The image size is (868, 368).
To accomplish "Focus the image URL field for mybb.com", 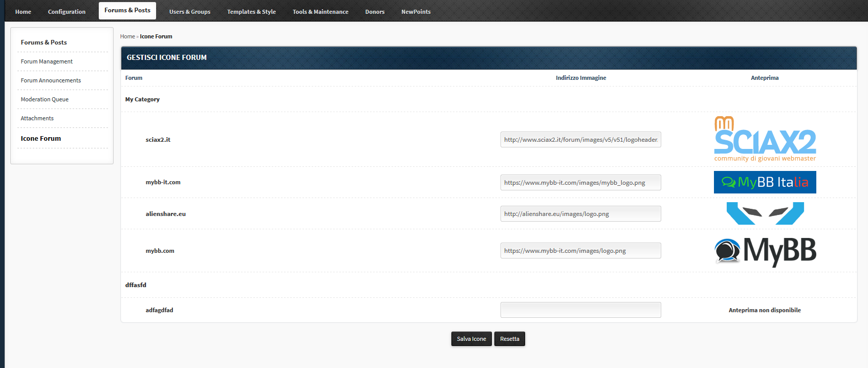I will point(581,251).
